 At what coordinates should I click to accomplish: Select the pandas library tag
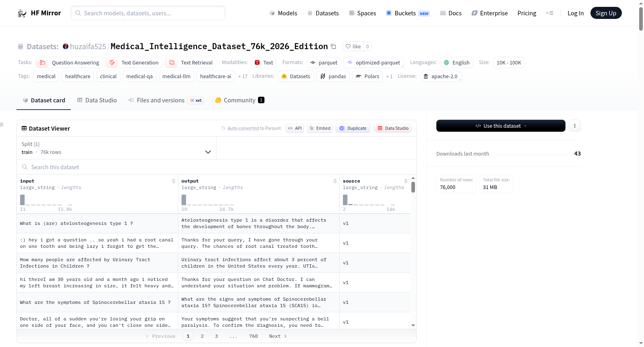click(x=333, y=76)
